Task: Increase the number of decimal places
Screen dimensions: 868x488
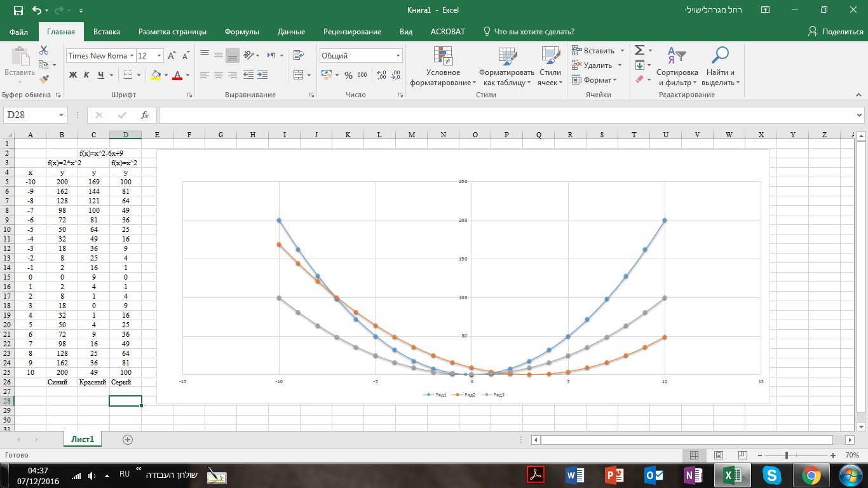Action: point(381,75)
